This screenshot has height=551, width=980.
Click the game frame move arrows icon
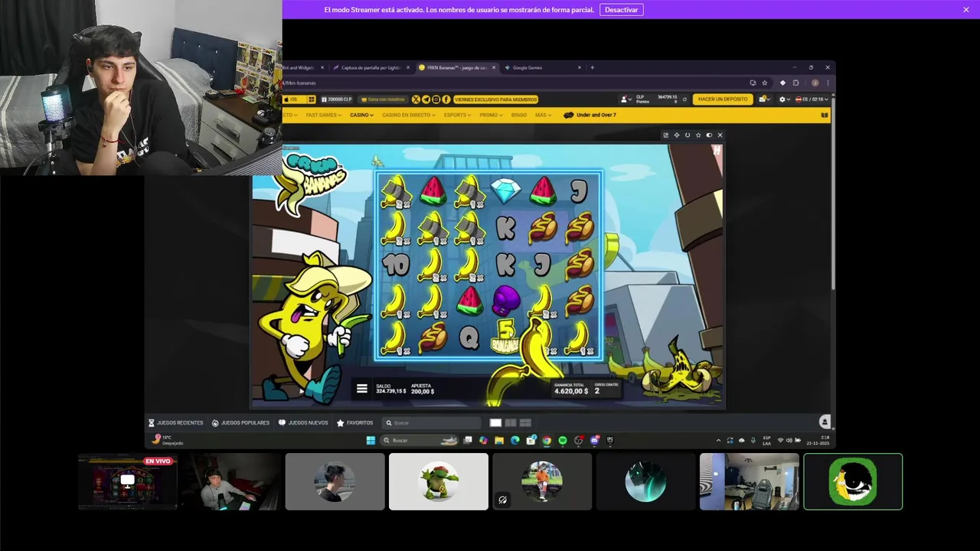click(677, 135)
